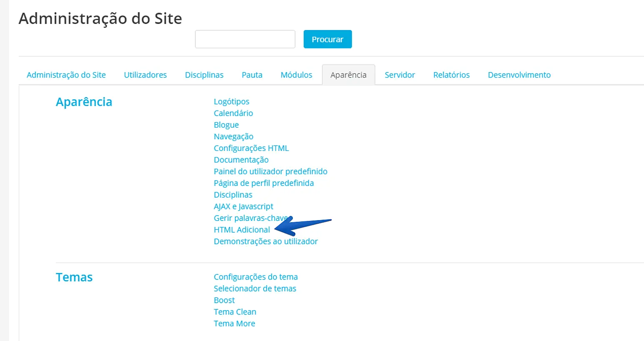Open Selecionador de temas link
Viewport: 644px width, 341px height.
[x=255, y=288]
